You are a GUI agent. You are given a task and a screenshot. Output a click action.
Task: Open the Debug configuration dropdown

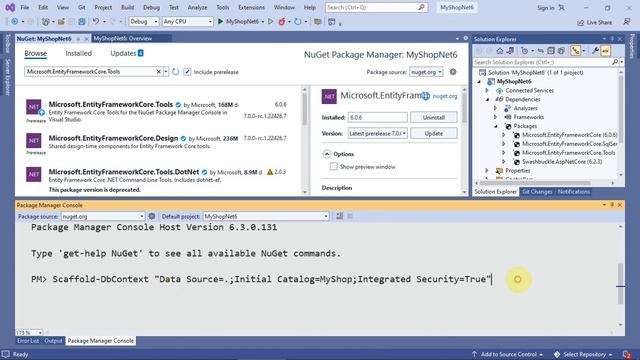(x=144, y=22)
